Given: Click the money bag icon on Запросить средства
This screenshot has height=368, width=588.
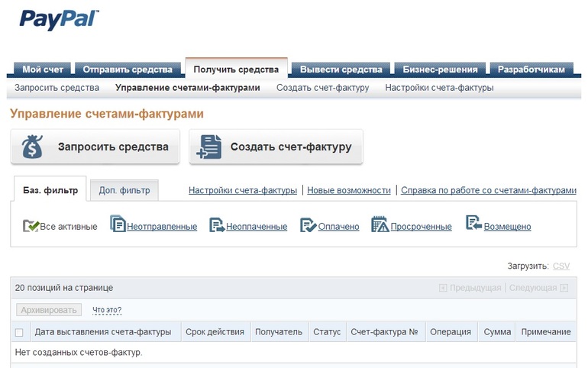Looking at the screenshot, I should [33, 147].
